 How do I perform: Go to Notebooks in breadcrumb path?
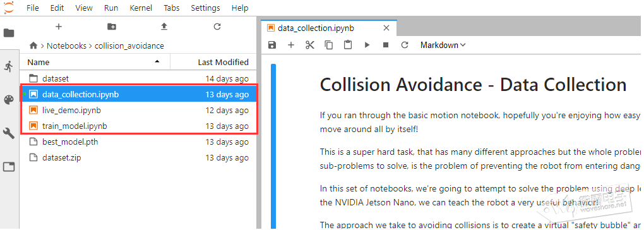click(x=66, y=45)
